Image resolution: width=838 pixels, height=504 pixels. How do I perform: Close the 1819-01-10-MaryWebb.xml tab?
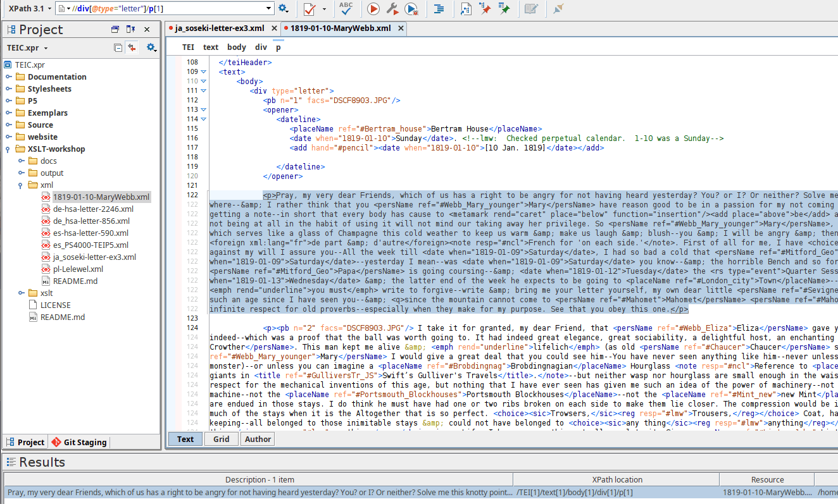400,28
